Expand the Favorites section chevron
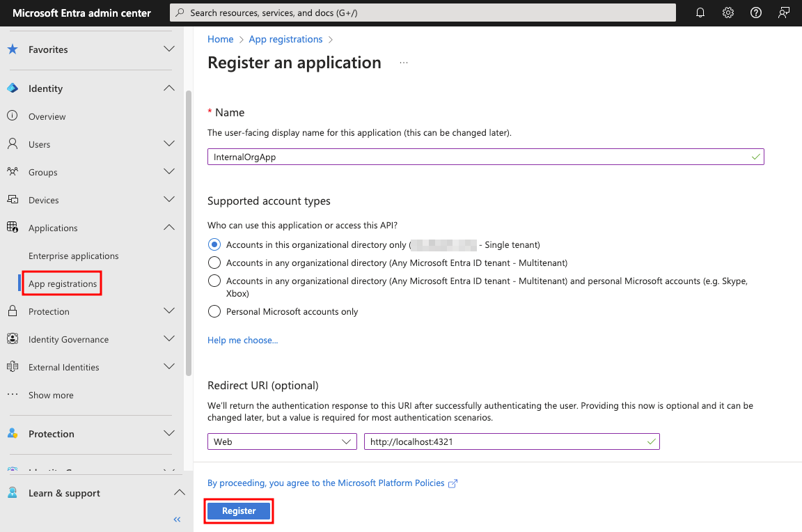Image resolution: width=802 pixels, height=532 pixels. pyautogui.click(x=168, y=49)
